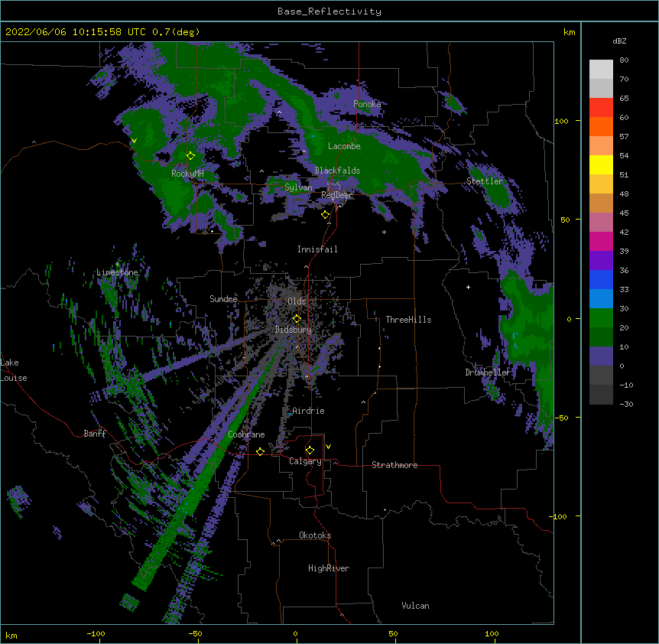Select the HighRiver label

329,568
